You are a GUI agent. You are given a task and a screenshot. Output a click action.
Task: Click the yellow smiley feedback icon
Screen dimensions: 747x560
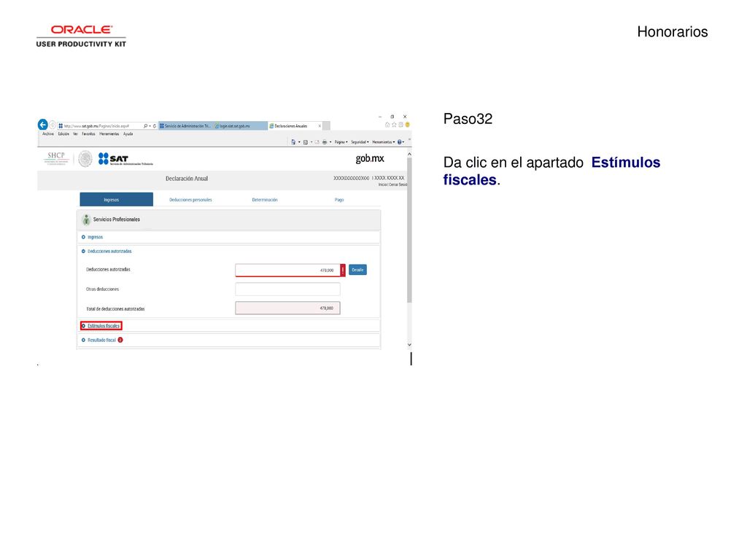(x=407, y=125)
